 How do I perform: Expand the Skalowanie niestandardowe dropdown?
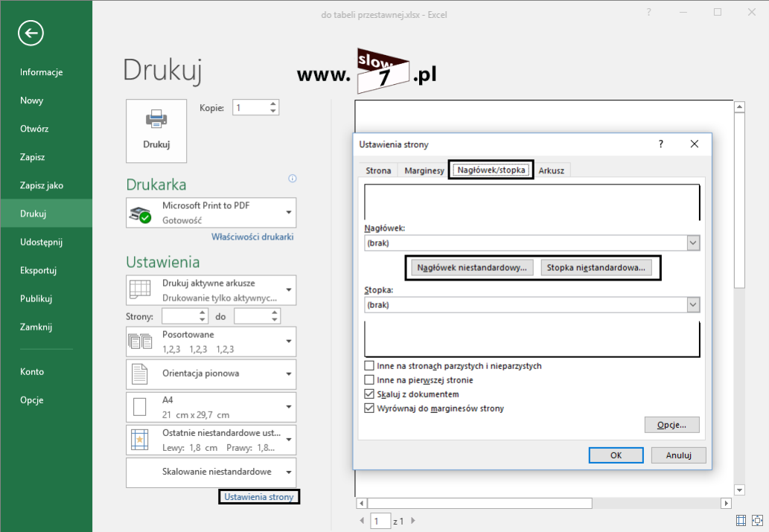coord(289,472)
